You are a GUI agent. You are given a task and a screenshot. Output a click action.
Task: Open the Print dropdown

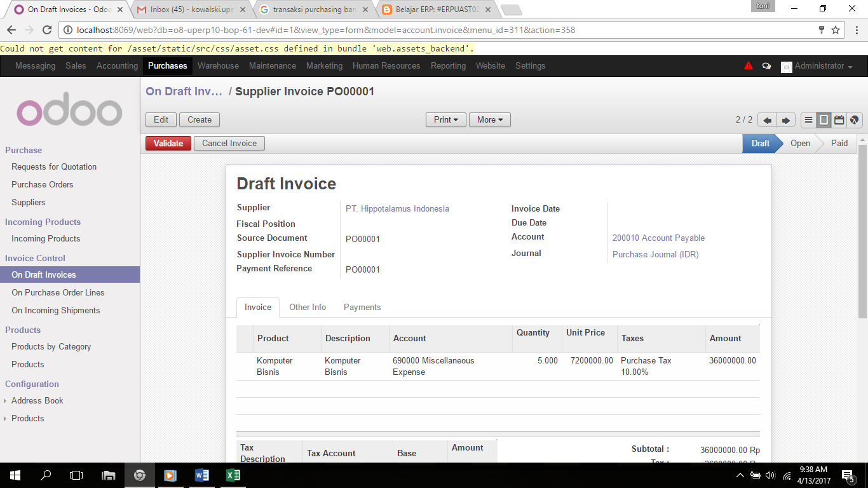point(445,119)
